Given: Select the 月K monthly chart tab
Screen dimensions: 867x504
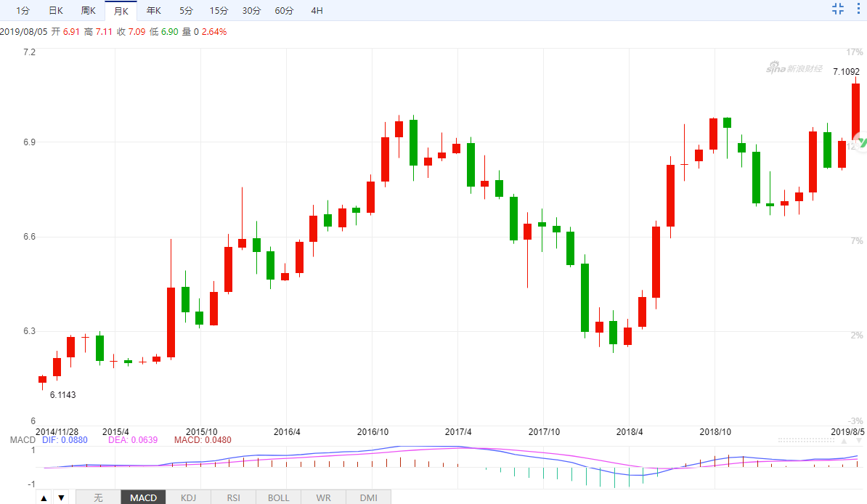Looking at the screenshot, I should tap(121, 11).
